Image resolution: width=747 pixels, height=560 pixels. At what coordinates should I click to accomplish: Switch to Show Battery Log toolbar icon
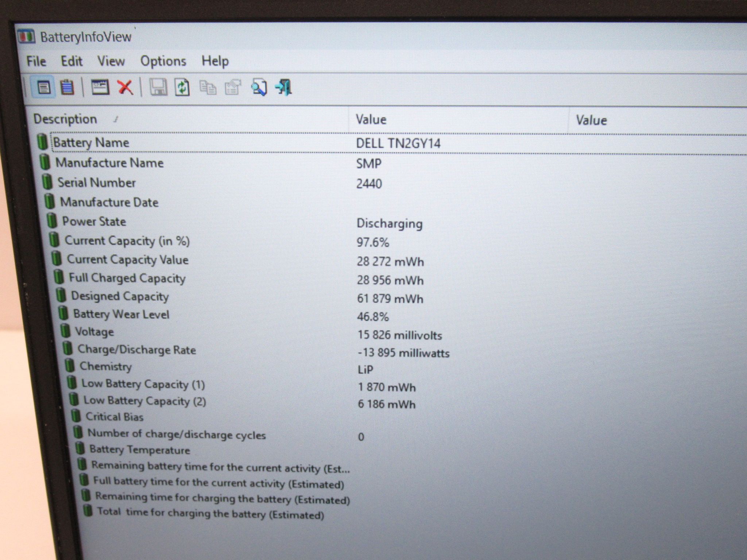[67, 87]
